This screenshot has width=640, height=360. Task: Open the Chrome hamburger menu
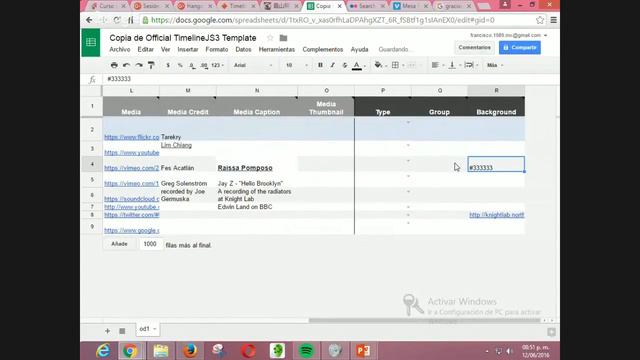[553, 20]
